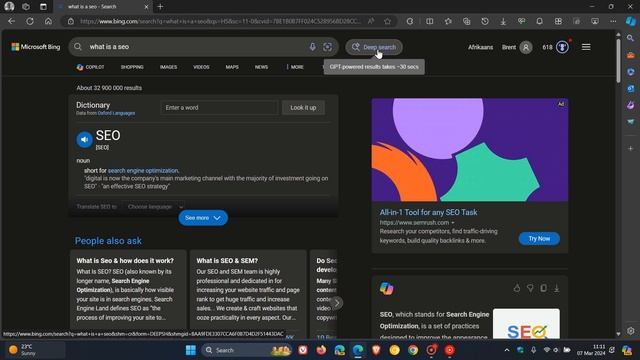The height and width of the screenshot is (360, 640).
Task: Open visual search camera icon in search box
Action: pos(327,47)
